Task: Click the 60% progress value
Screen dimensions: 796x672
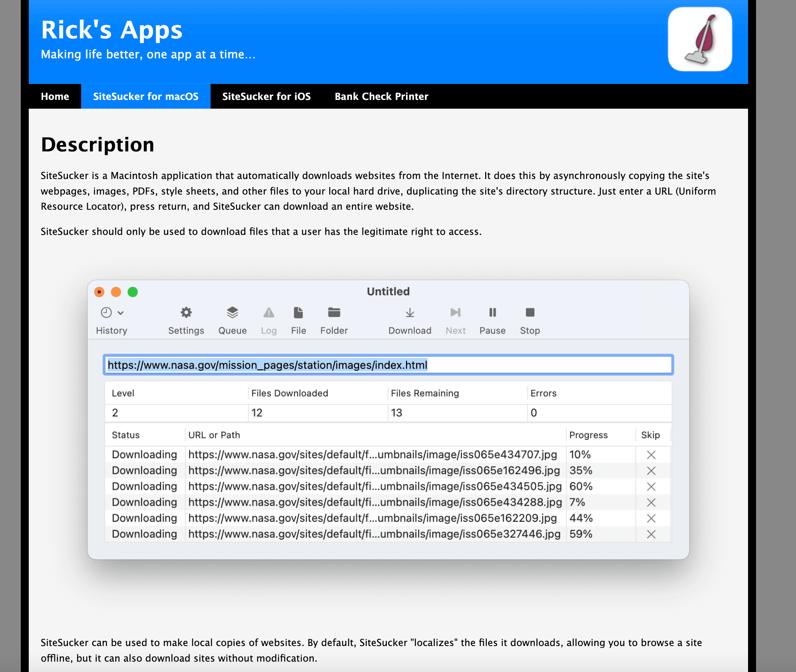Action: point(581,487)
